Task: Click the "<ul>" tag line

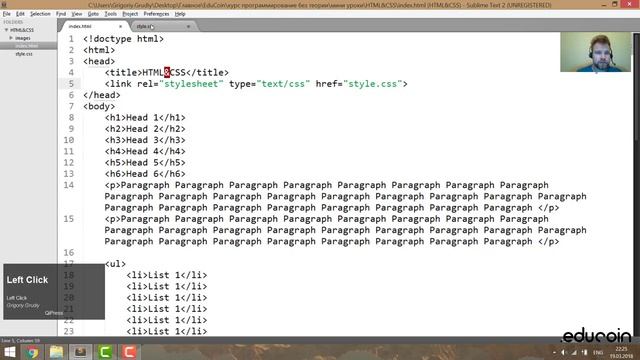Action: click(x=115, y=264)
